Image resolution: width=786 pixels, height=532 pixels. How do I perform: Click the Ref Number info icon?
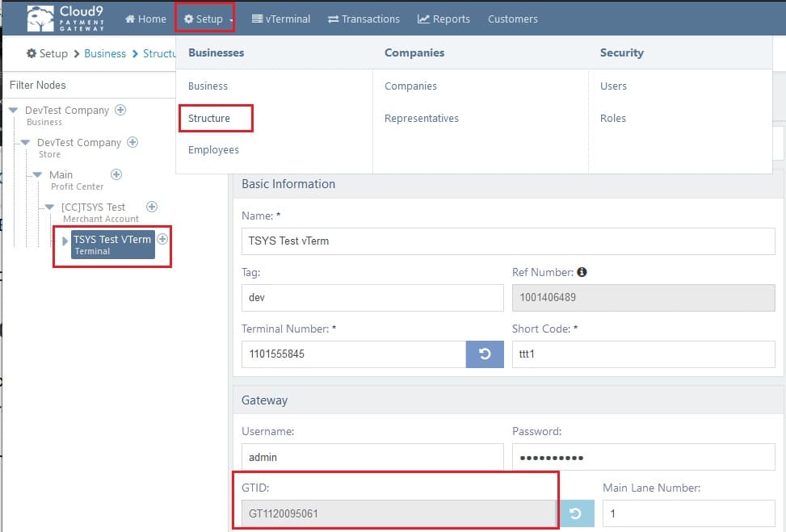[x=582, y=272]
